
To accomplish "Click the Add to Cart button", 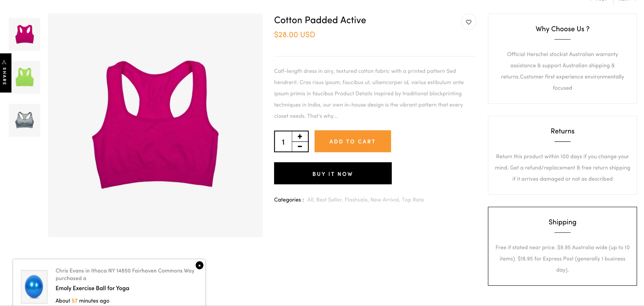I will pyautogui.click(x=353, y=141).
